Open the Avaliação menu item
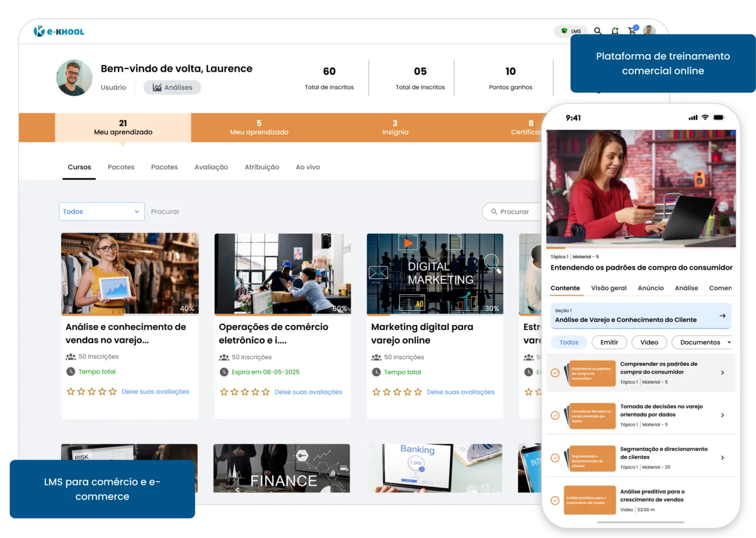The image size is (756, 538). pyautogui.click(x=211, y=167)
